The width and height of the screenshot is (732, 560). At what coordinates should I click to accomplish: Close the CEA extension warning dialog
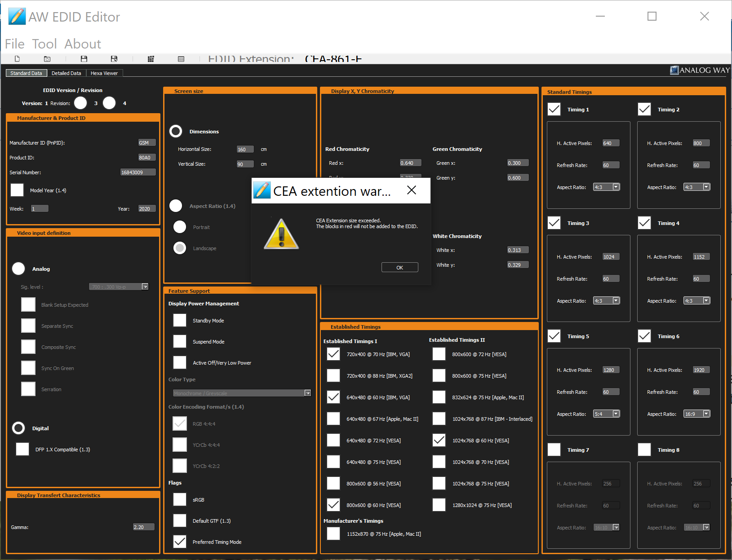coord(399,267)
